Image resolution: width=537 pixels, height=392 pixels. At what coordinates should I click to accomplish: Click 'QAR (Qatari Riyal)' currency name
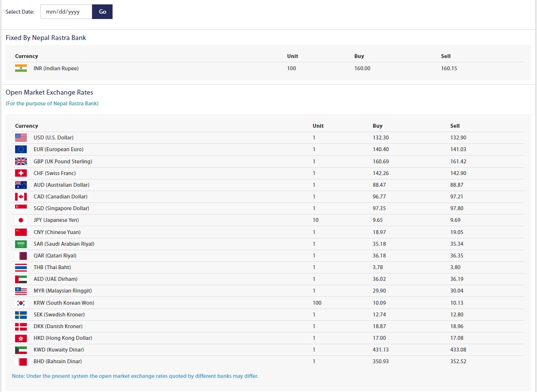pyautogui.click(x=55, y=255)
